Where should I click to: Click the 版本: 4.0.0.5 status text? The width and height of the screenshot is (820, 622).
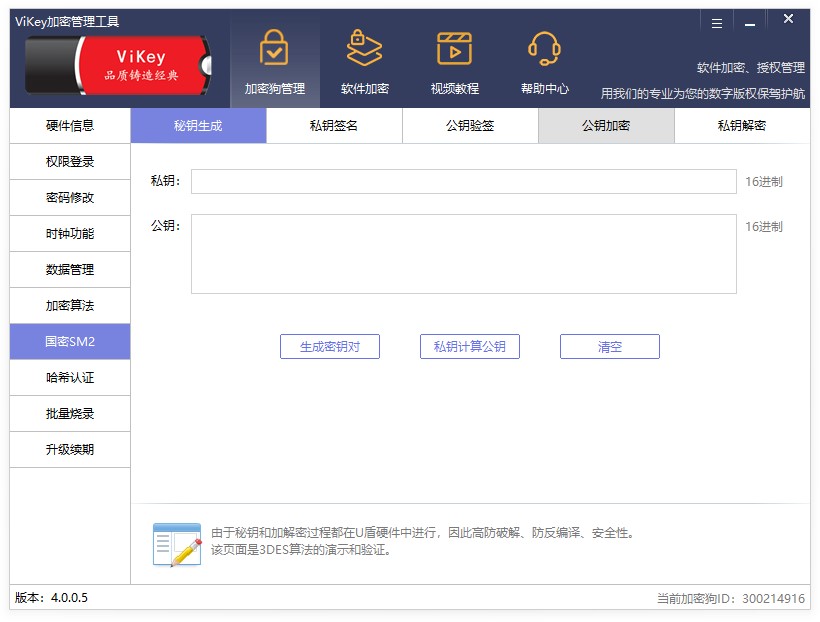click(51, 597)
